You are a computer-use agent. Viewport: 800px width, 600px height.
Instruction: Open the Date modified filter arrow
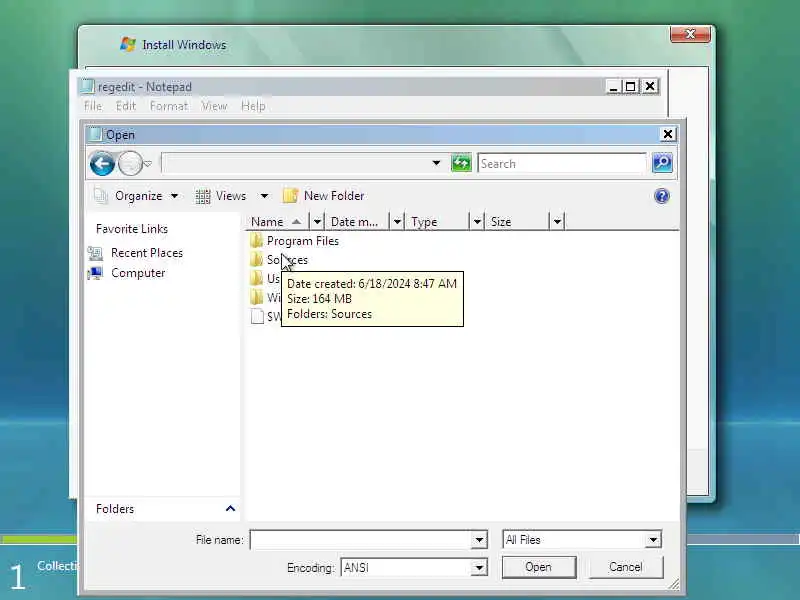[x=397, y=222]
